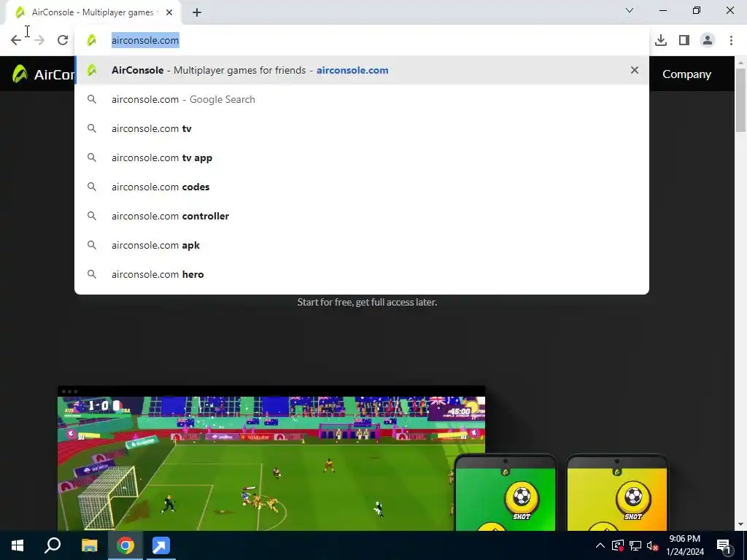Select the 'airconsole.com tv app' suggestion
747x560 pixels.
(x=362, y=157)
